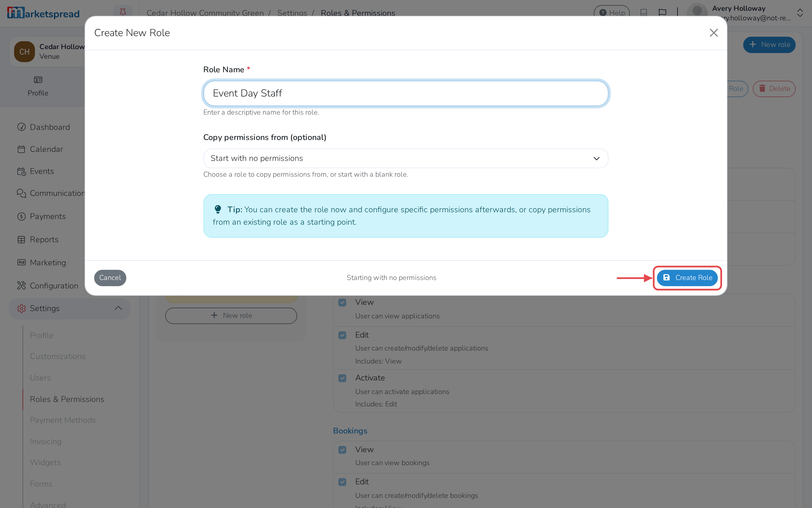Expand the Avery Holloway account switcher
The image size is (812, 508).
pos(800,13)
